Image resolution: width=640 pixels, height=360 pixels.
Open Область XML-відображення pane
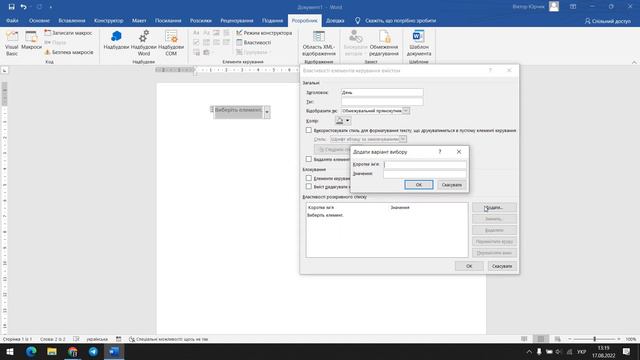[319, 43]
